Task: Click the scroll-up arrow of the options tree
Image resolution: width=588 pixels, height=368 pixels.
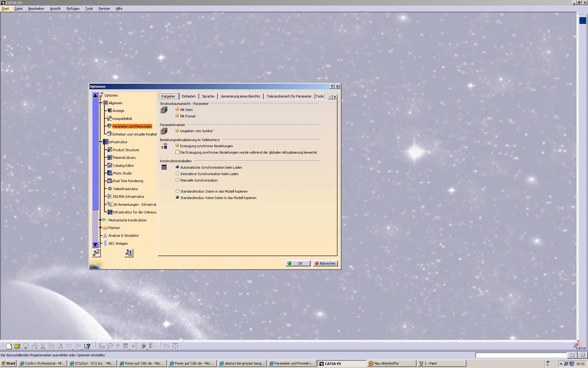Action: pos(95,95)
